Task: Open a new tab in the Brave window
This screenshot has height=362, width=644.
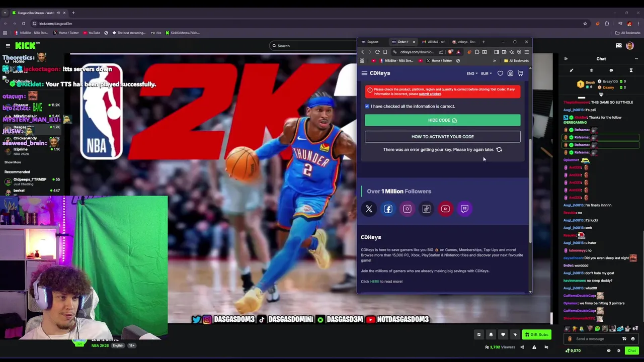Action: (x=484, y=42)
